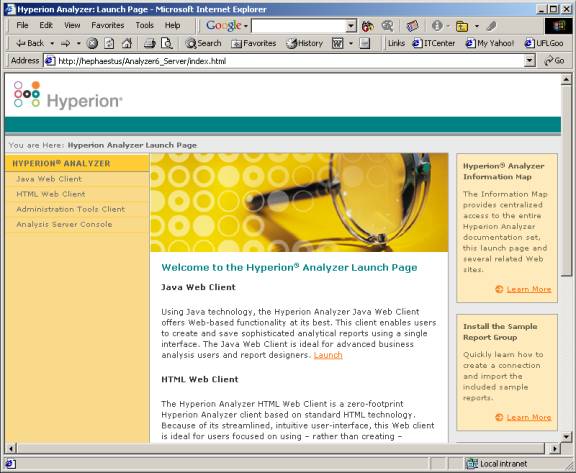Screen dimensions: 576x473
Task: Go back with the Back button
Action: [29, 43]
